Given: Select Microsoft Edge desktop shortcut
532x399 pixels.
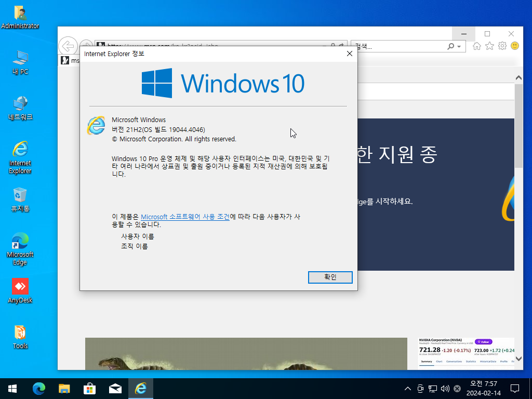Looking at the screenshot, I should pos(20,249).
